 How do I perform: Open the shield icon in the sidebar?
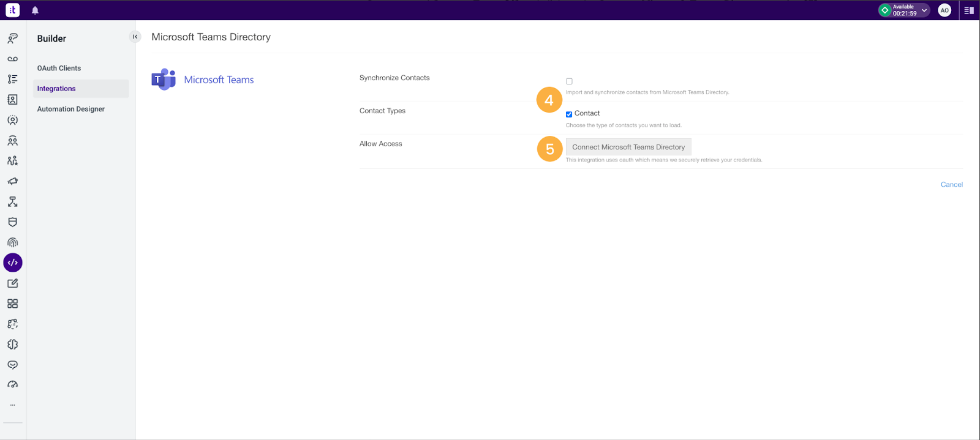[12, 222]
